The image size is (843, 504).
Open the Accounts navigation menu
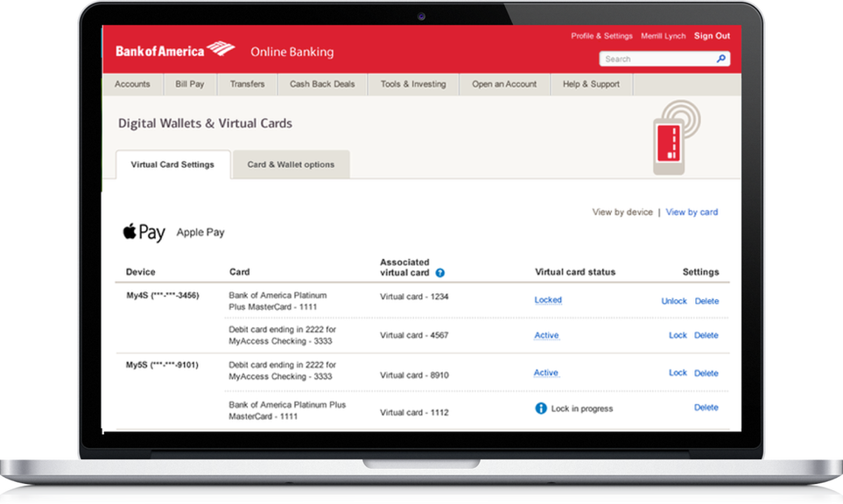[132, 83]
